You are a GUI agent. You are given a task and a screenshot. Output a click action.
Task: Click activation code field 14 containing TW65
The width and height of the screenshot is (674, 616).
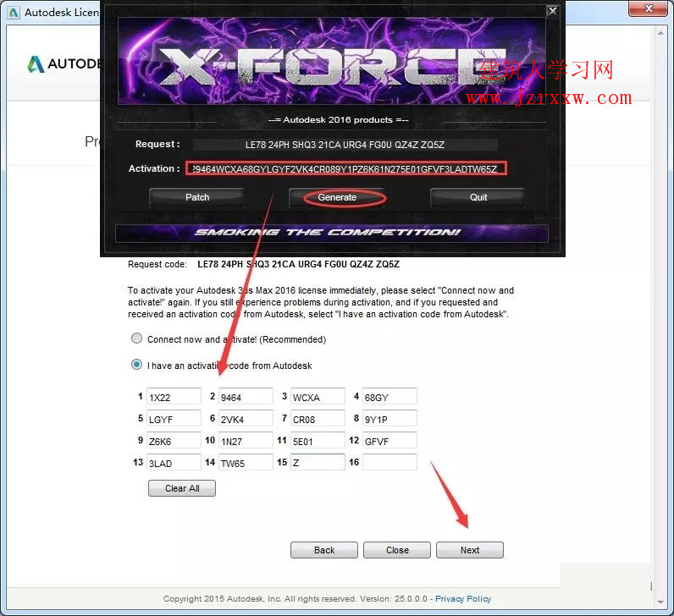[246, 462]
